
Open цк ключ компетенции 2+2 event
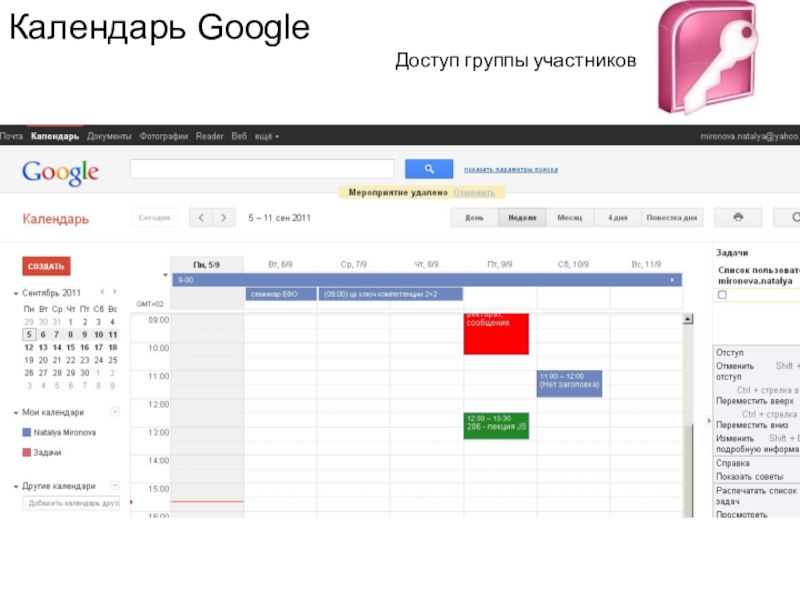click(390, 294)
